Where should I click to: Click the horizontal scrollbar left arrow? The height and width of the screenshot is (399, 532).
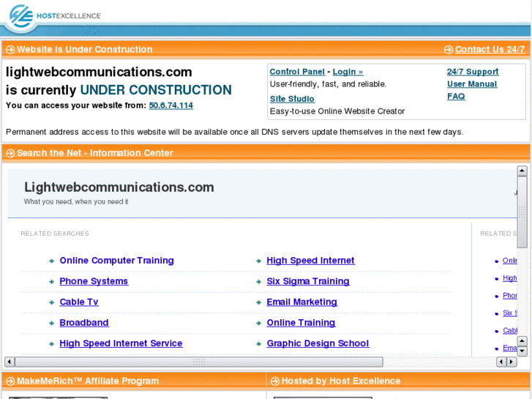10,362
